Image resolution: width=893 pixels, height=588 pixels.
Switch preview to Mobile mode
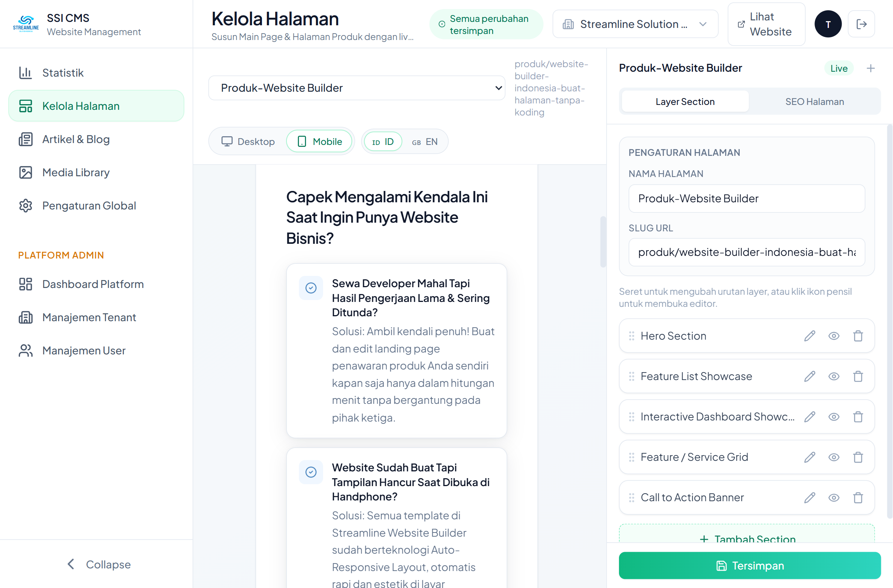[x=319, y=142]
